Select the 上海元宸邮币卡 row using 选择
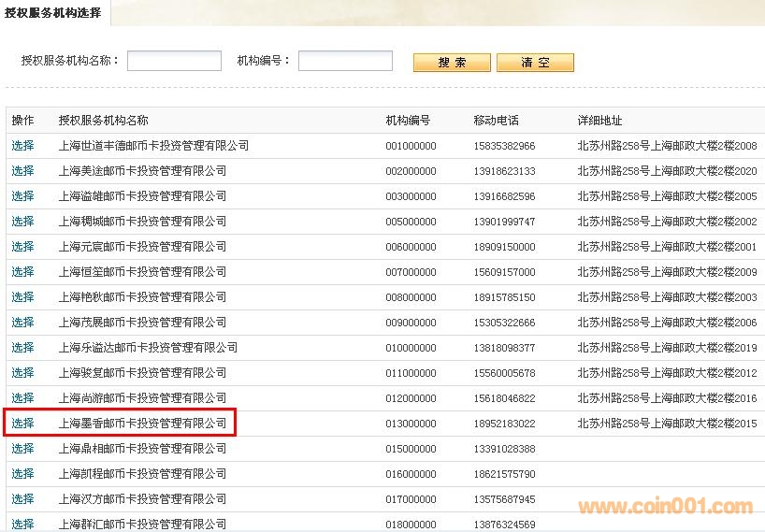Viewport: 765px width, 532px height. 22,247
